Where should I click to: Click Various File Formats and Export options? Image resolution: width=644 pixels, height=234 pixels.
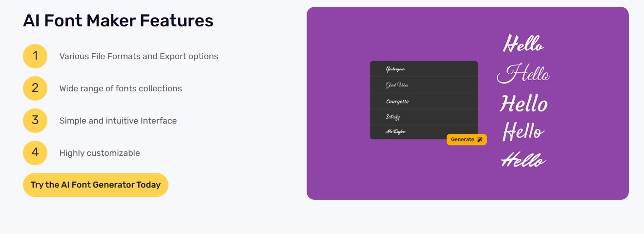[139, 56]
